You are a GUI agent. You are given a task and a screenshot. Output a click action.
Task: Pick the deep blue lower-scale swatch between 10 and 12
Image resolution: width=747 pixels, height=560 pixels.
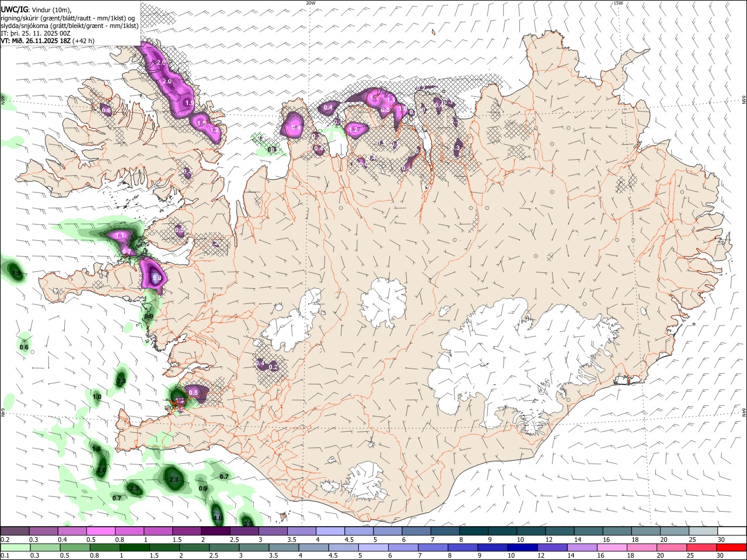click(522, 547)
